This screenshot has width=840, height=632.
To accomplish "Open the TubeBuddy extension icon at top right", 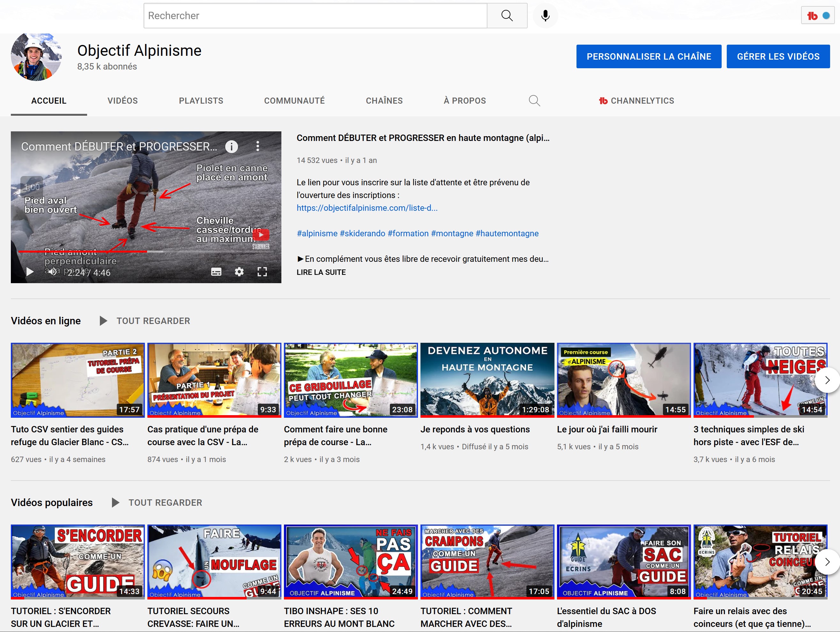I will (x=818, y=16).
